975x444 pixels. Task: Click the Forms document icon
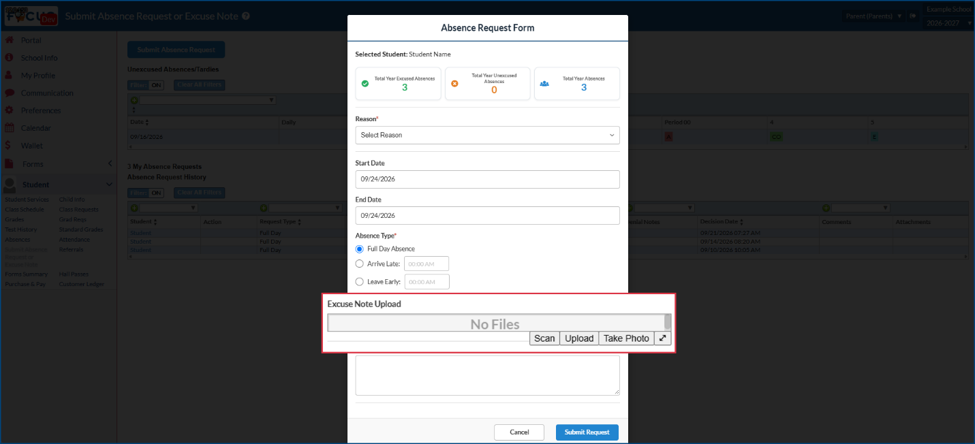9,164
